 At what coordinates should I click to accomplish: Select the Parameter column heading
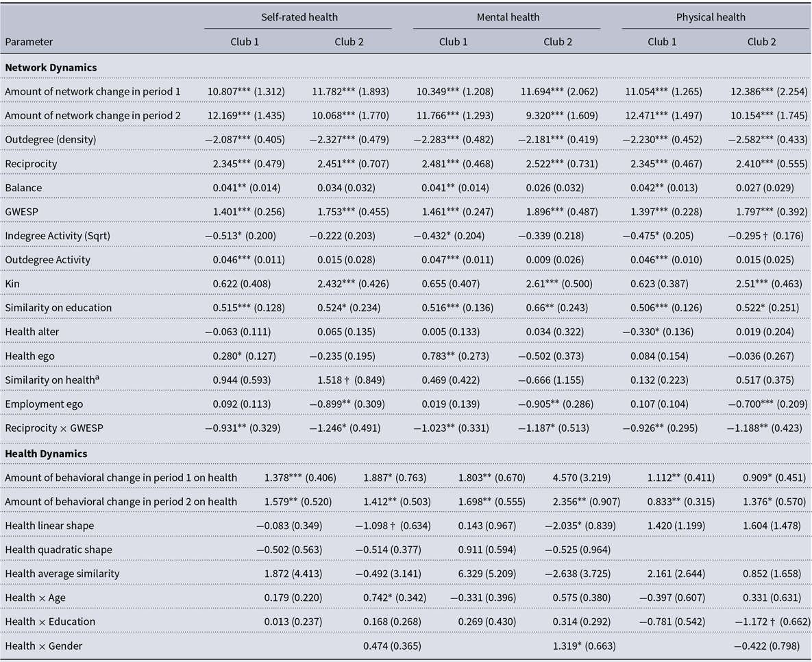point(29,42)
